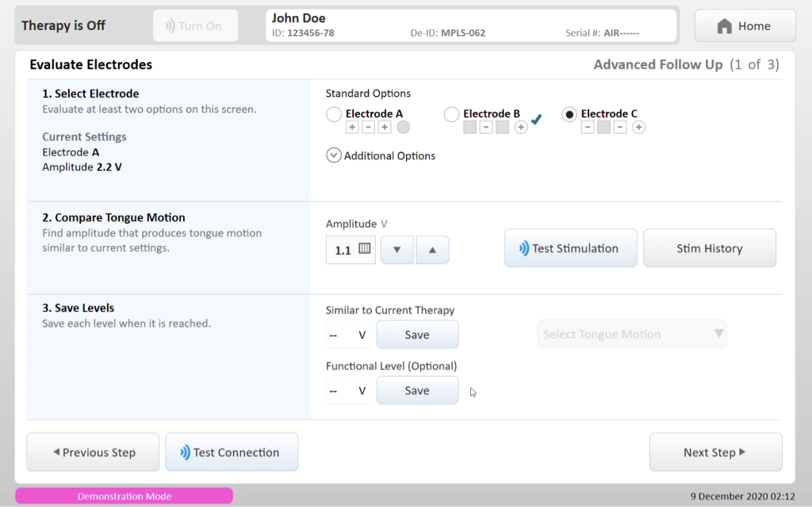Click the blue checkmark beside Electrode B
The image size is (812, 507).
point(537,119)
